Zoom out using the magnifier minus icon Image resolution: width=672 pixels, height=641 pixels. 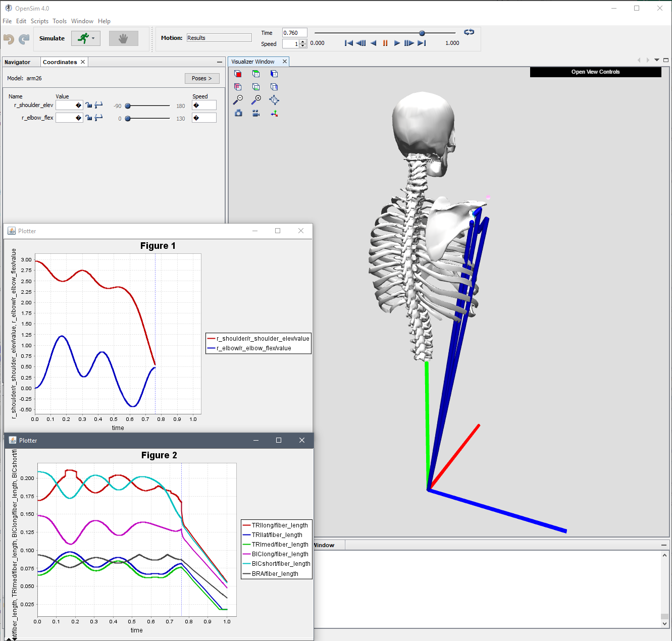pyautogui.click(x=238, y=100)
